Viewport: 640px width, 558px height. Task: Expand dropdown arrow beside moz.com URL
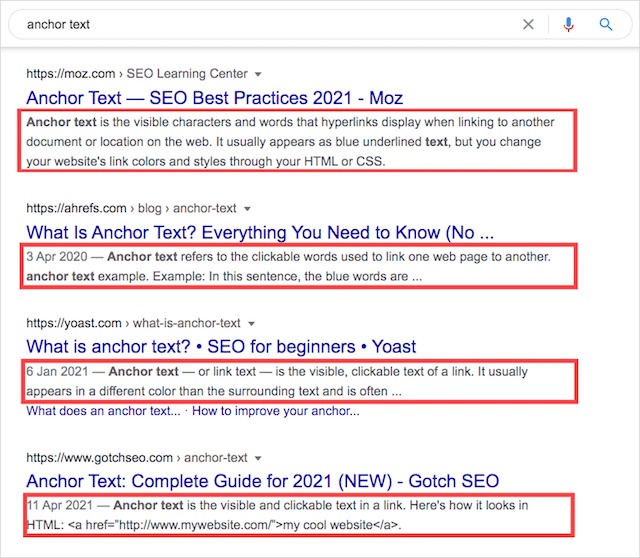[x=258, y=74]
